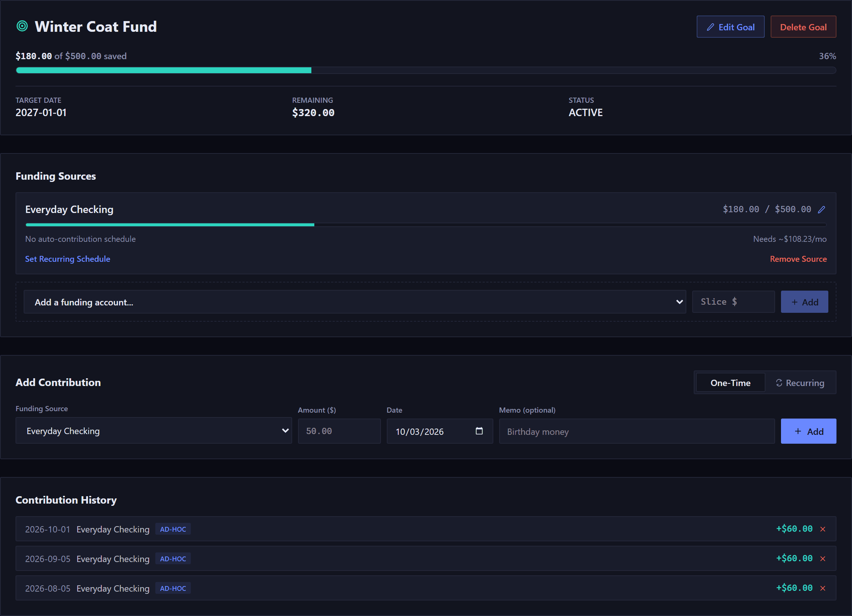
Task: Click the AD-HOC tag on the 2026-08-05 row
Action: [173, 588]
